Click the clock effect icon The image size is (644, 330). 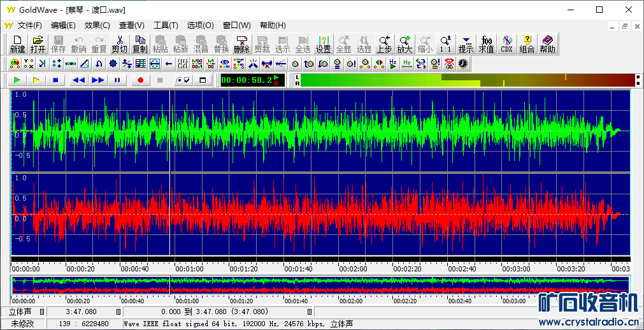click(x=463, y=63)
